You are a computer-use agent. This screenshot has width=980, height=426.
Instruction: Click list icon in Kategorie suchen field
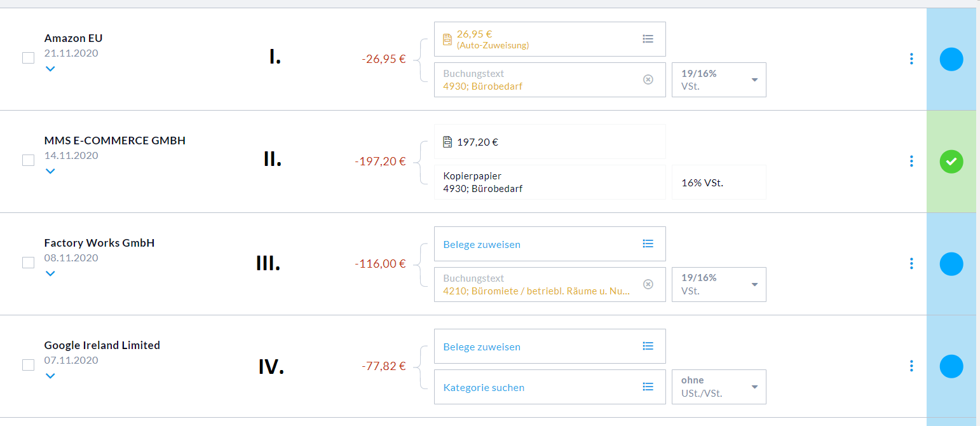pos(648,387)
